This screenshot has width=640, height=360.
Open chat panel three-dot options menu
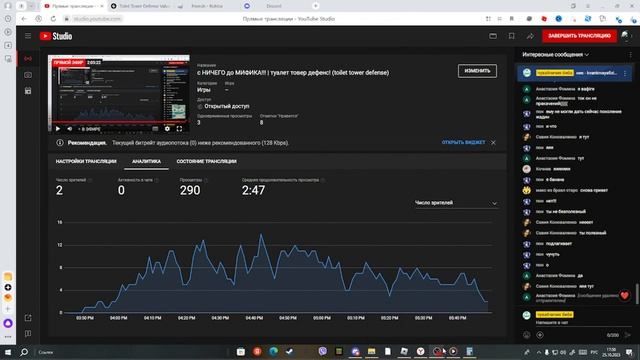pos(630,54)
